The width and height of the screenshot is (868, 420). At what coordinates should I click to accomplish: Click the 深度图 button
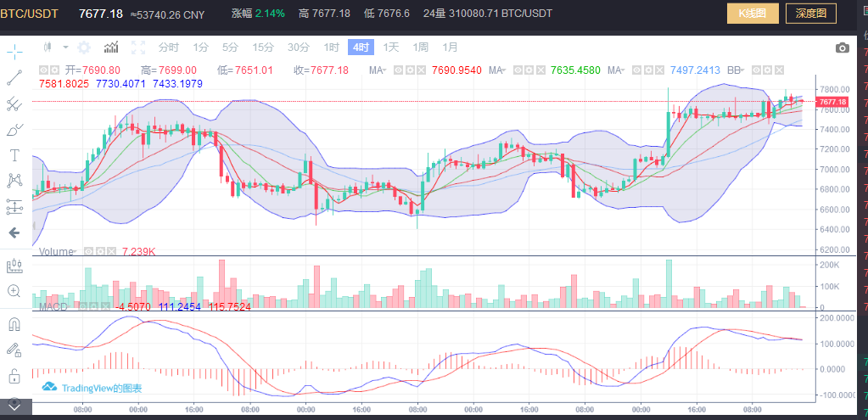click(x=811, y=14)
